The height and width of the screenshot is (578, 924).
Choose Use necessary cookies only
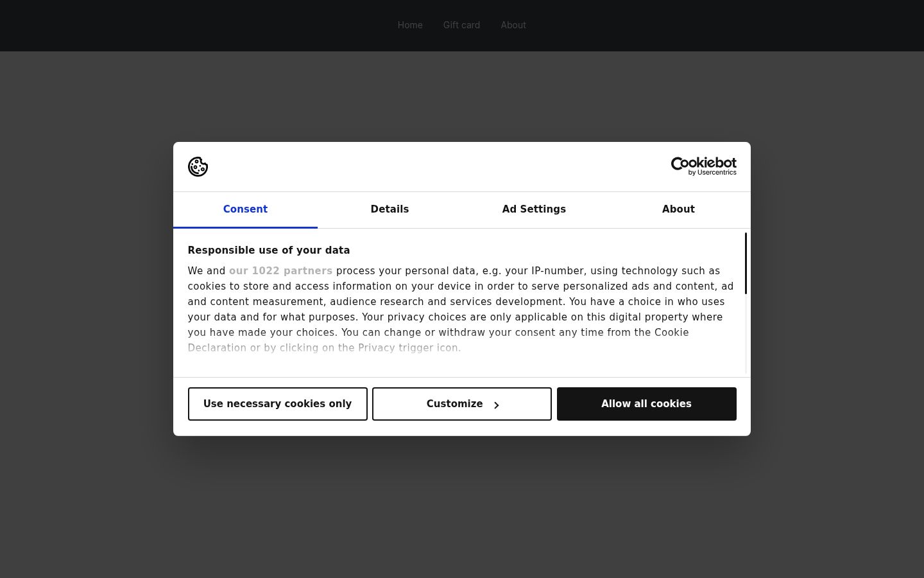point(277,404)
